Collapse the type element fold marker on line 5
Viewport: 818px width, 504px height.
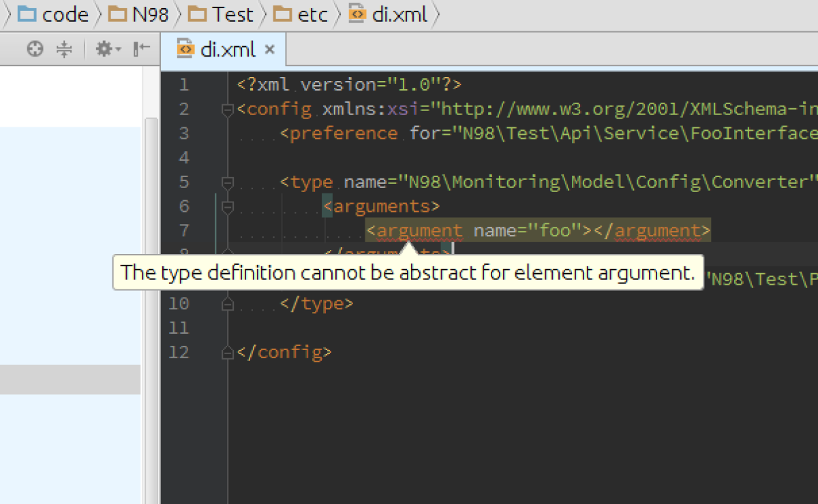pyautogui.click(x=229, y=182)
